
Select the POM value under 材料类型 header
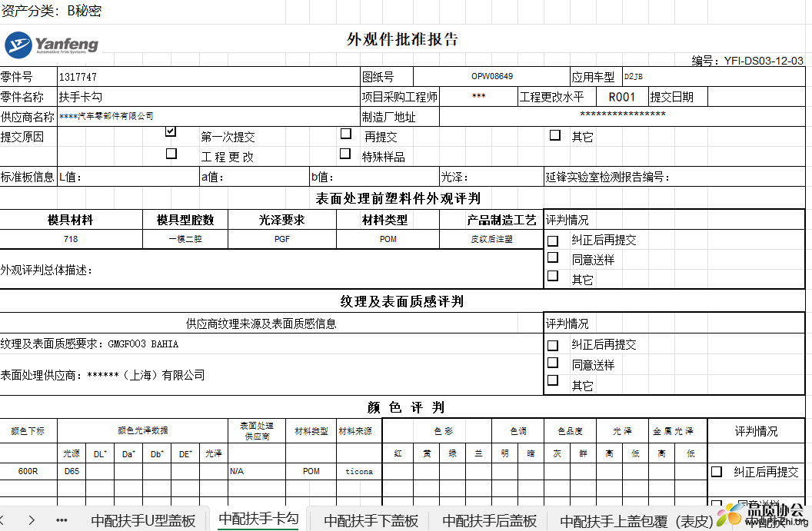[x=388, y=239]
